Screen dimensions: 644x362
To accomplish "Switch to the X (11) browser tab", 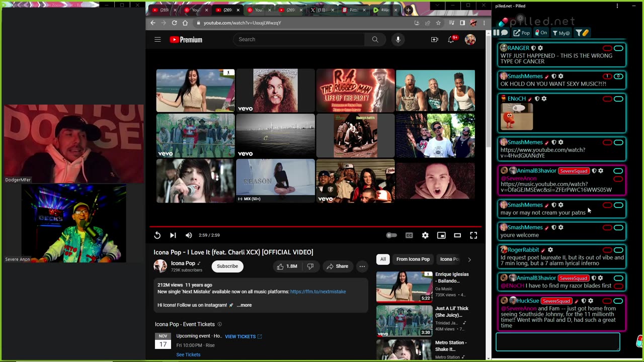I will [x=321, y=10].
